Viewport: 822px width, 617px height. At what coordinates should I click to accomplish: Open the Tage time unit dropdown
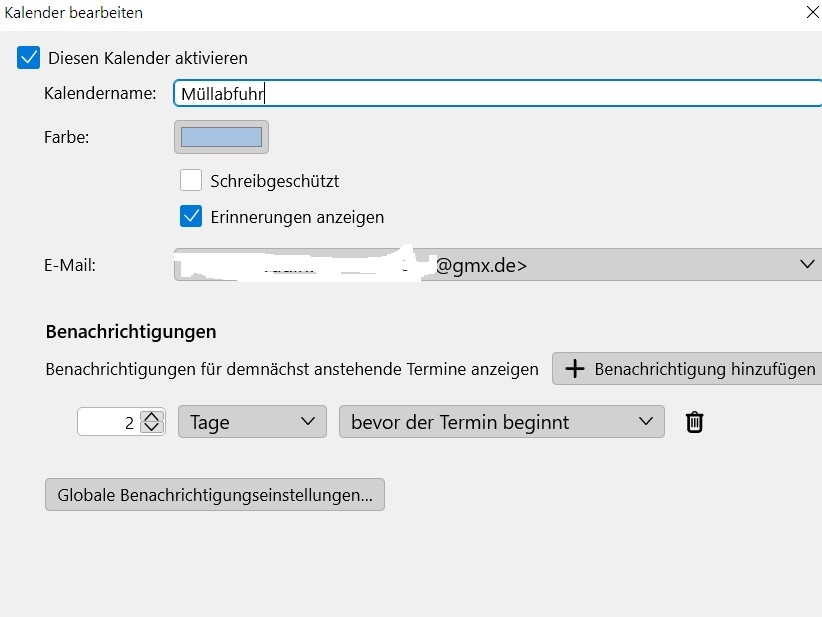click(x=251, y=422)
